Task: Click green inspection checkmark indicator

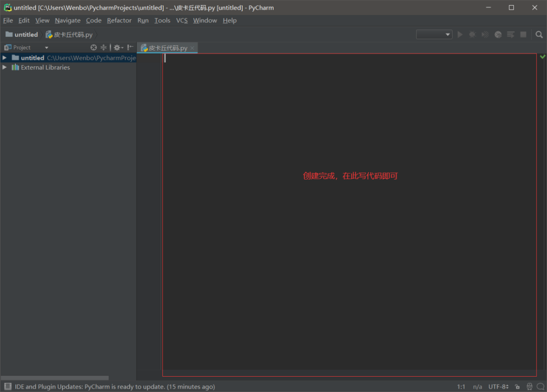Action: pos(543,57)
